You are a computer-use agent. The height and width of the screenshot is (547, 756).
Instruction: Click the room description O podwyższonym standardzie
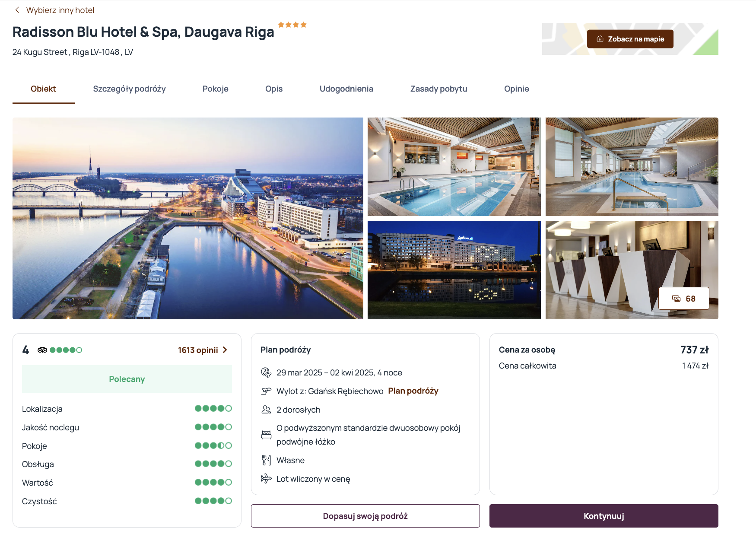(368, 435)
